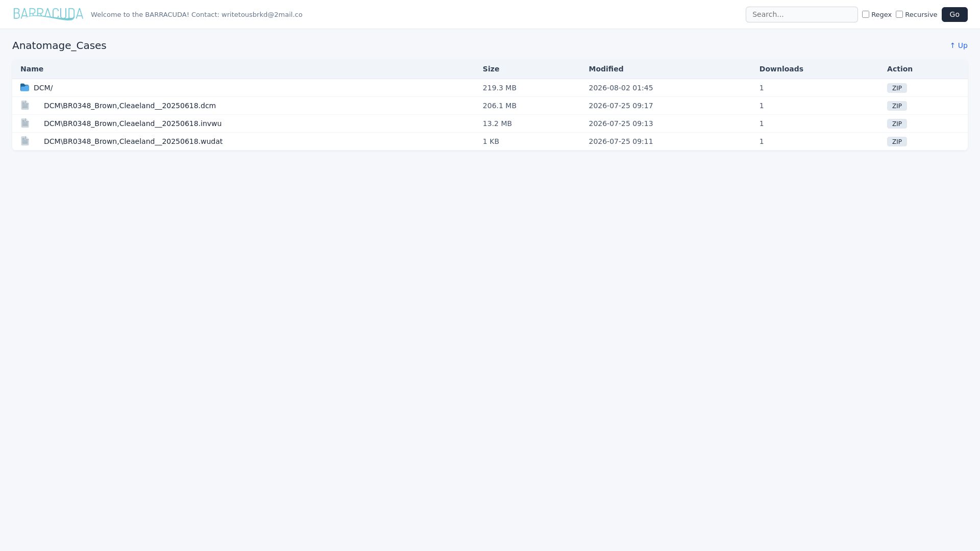Image resolution: width=980 pixels, height=551 pixels.
Task: Download ZIP for the .wudat file
Action: (x=897, y=142)
